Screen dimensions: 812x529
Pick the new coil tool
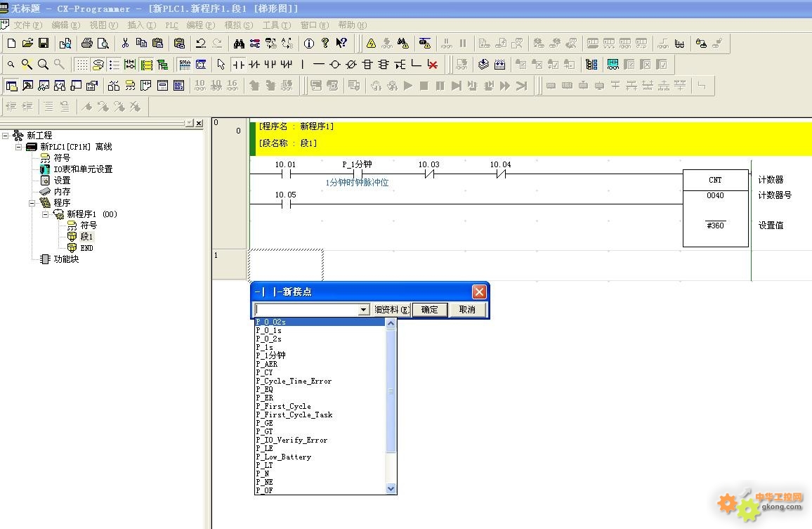pos(334,64)
